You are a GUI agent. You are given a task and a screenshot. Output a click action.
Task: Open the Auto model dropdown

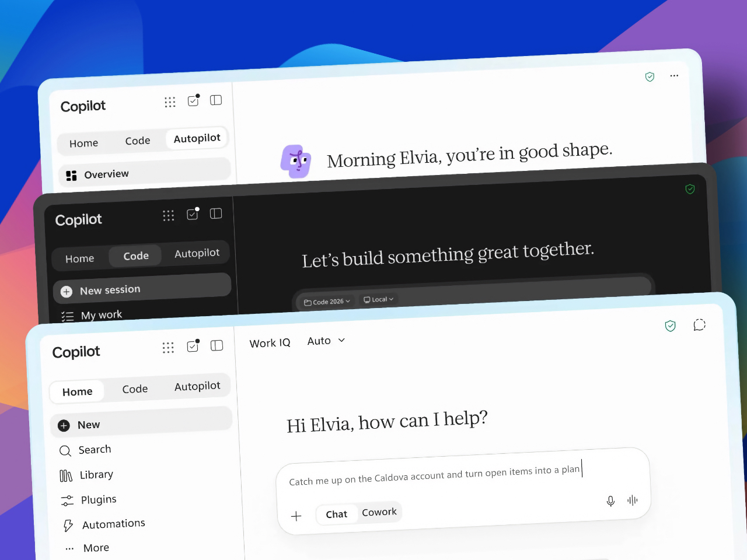(326, 341)
